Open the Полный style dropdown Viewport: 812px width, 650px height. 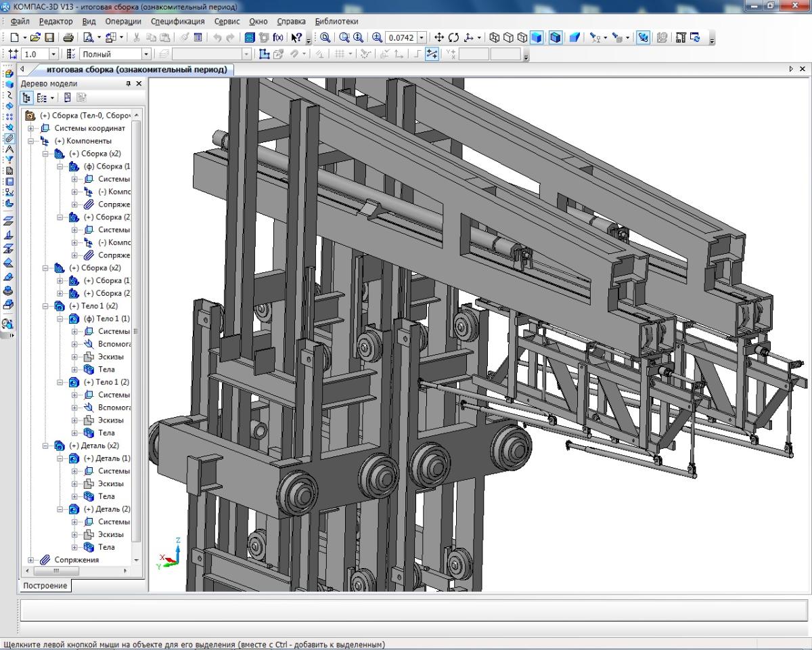tap(145, 54)
